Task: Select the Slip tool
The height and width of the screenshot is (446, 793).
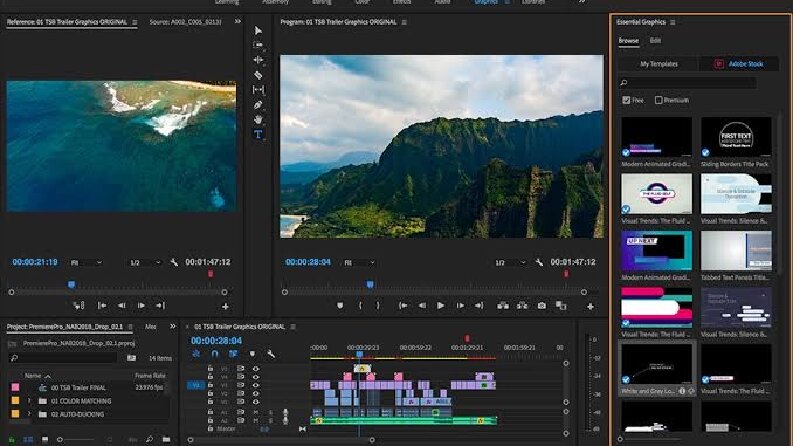Action: click(x=258, y=90)
